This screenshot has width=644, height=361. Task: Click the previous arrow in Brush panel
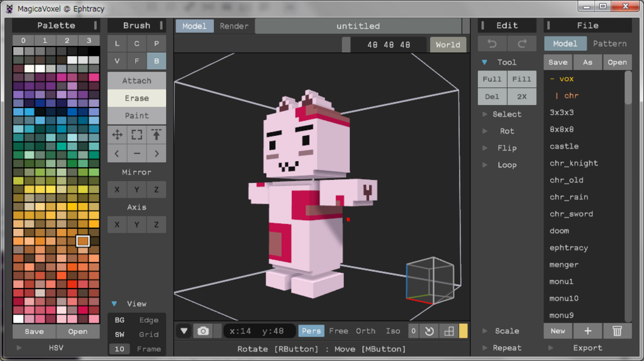pos(117,153)
